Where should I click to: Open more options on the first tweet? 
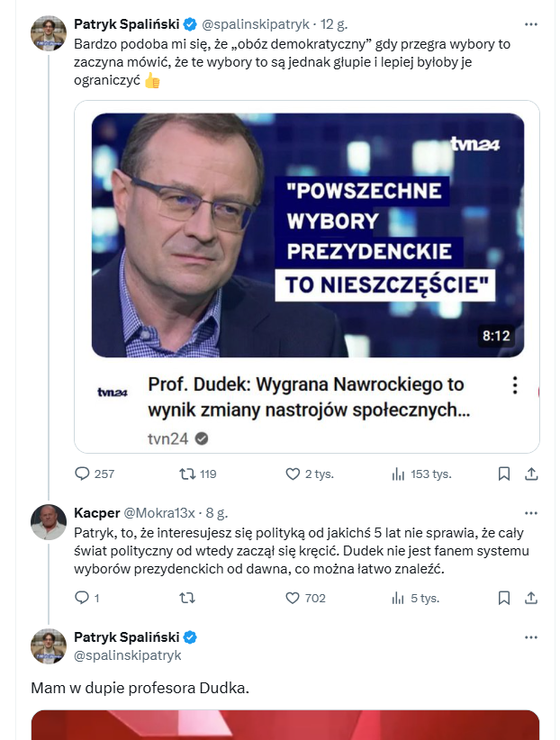(x=531, y=23)
